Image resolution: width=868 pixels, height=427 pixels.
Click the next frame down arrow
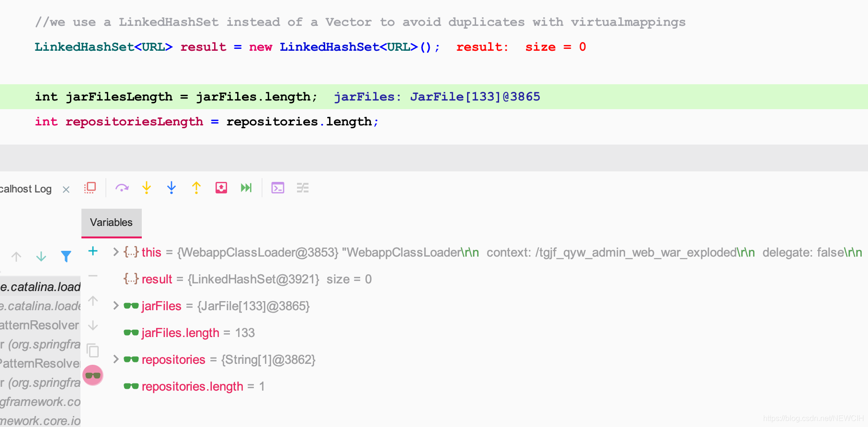(41, 257)
